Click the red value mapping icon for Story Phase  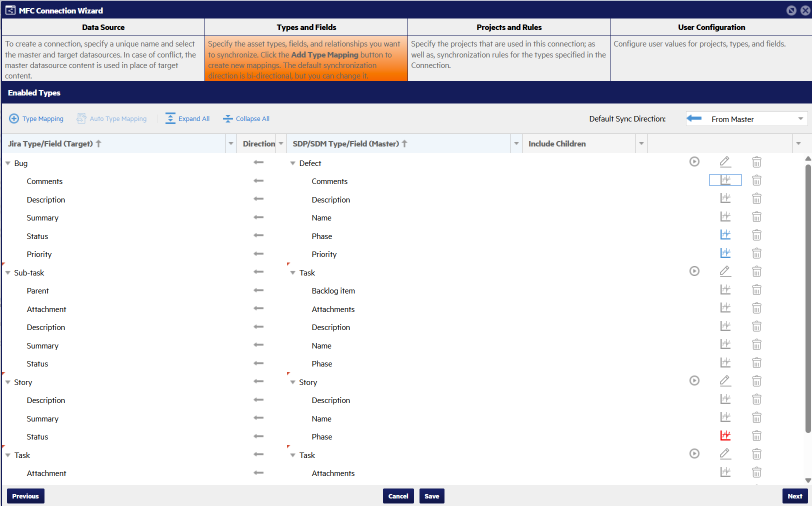(x=725, y=436)
